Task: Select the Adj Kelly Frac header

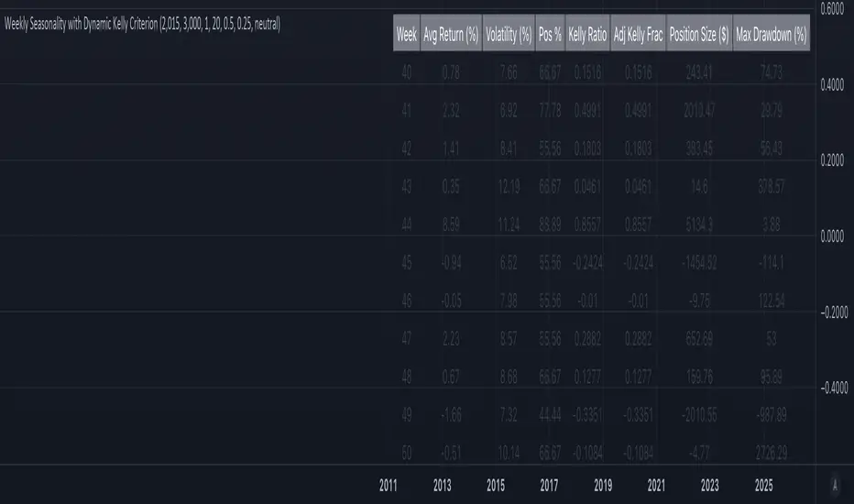Action: click(637, 36)
